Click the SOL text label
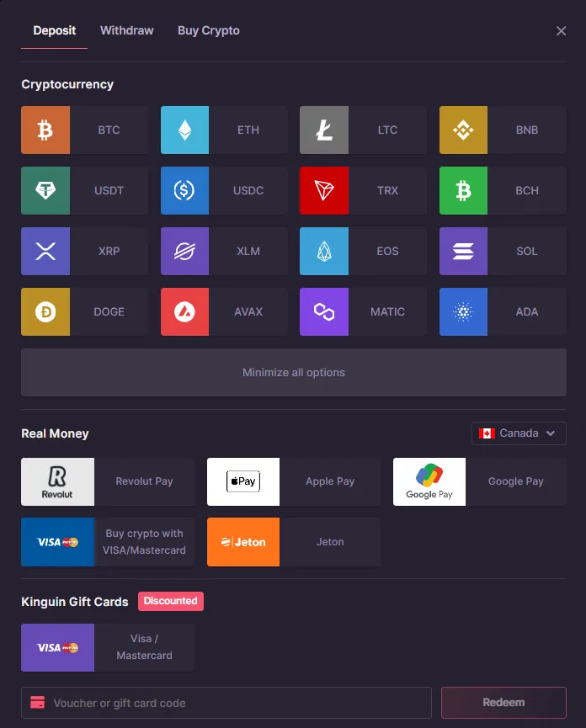 click(x=527, y=251)
